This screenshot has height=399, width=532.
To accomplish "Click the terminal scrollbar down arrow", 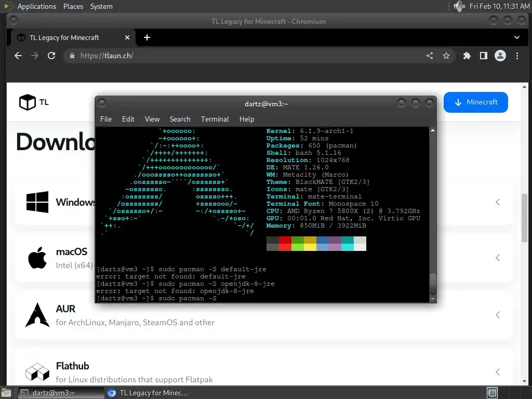I will click(433, 299).
